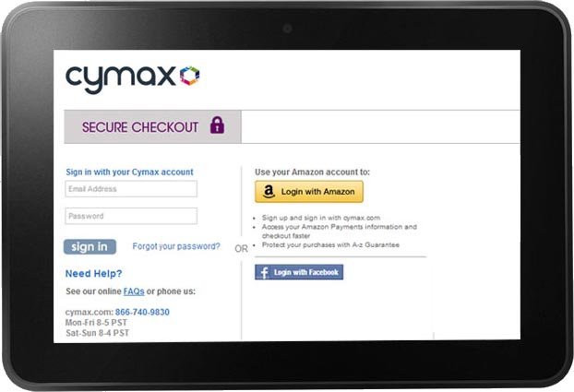
Task: Click 'Use your Amazon account to:' label
Action: pos(312,172)
